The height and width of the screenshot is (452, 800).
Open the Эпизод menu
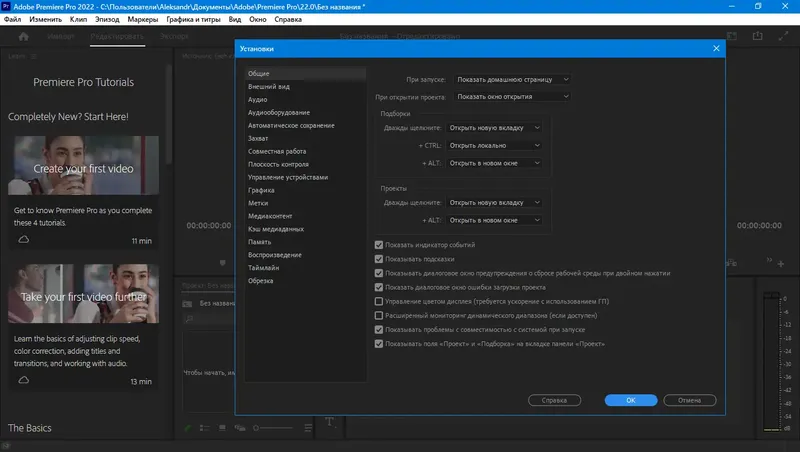click(107, 19)
